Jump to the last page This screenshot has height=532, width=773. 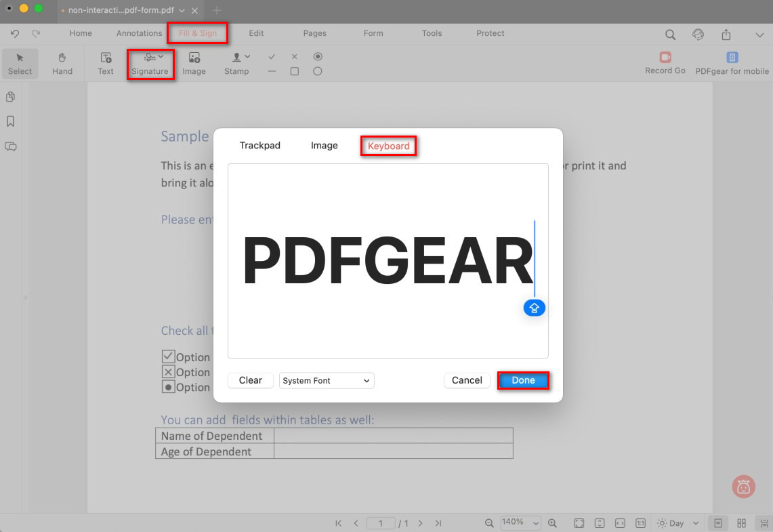pyautogui.click(x=438, y=523)
